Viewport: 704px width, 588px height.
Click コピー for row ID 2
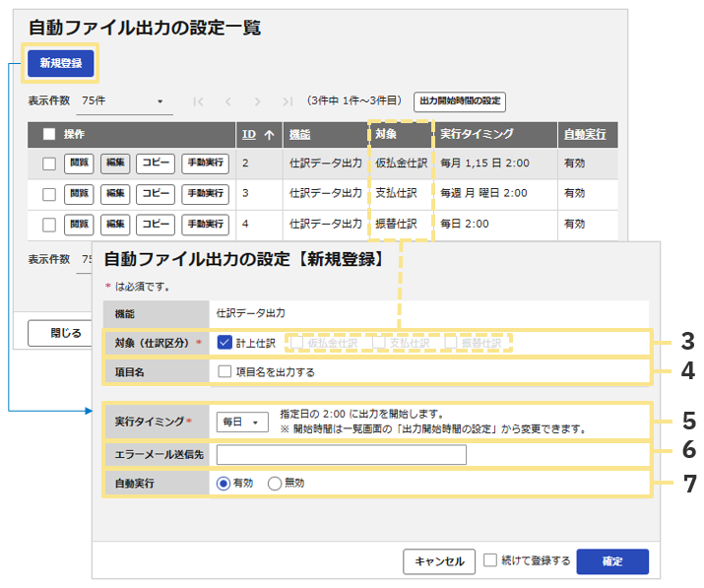pos(156,163)
